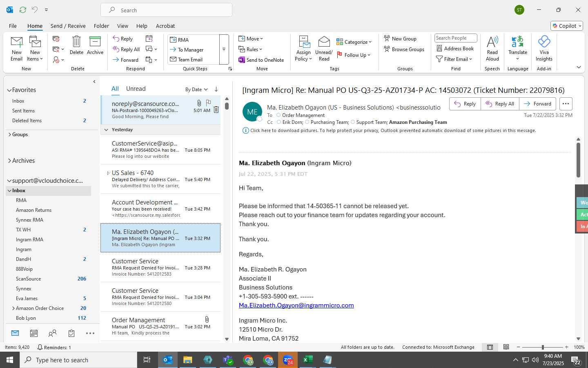The width and height of the screenshot is (588, 368).
Task: Click the Reading view icon in status bar
Action: (x=506, y=347)
